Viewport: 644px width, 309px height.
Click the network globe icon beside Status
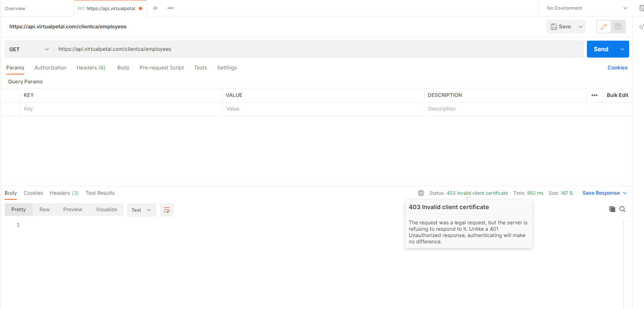421,193
